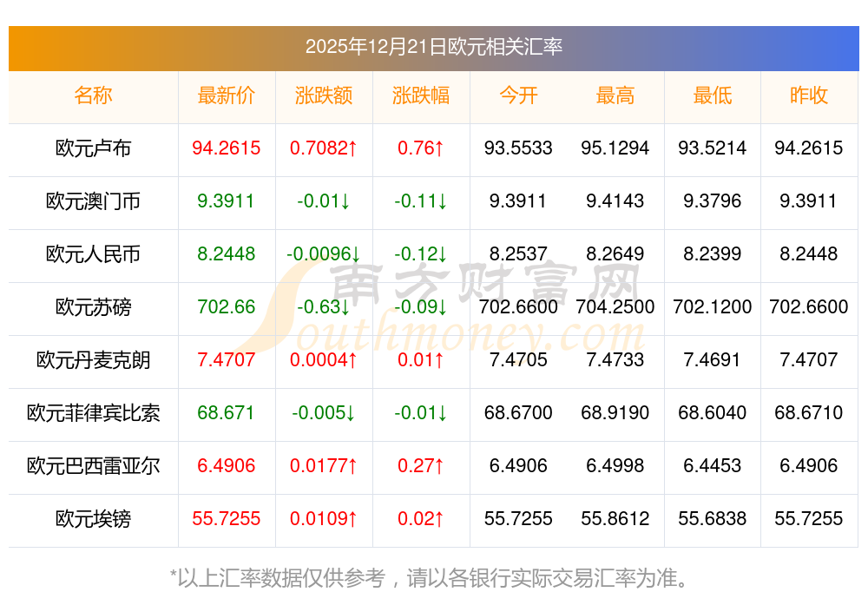Screen dimensions: 868x605
Task: Click low value 702.1200
Action: tap(713, 306)
